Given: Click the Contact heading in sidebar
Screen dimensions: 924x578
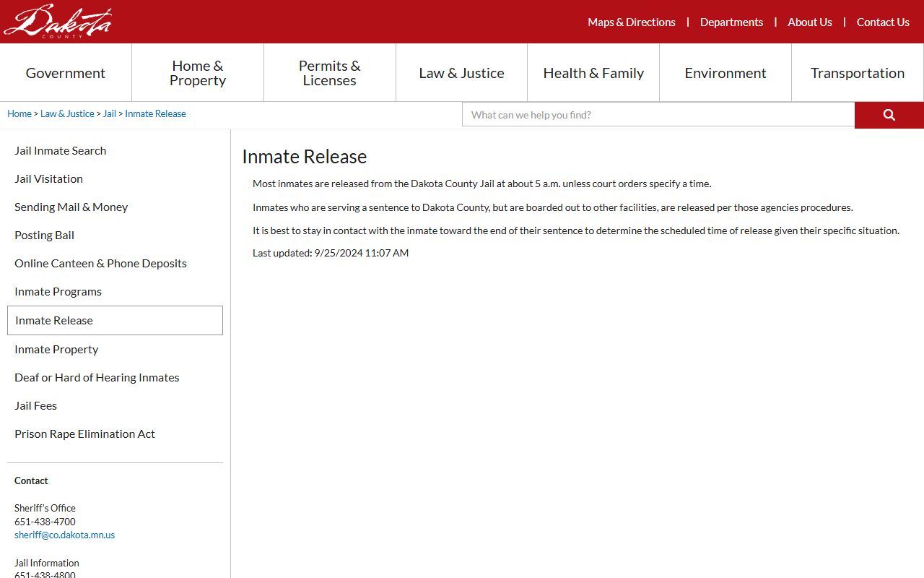Looking at the screenshot, I should click(x=31, y=481).
